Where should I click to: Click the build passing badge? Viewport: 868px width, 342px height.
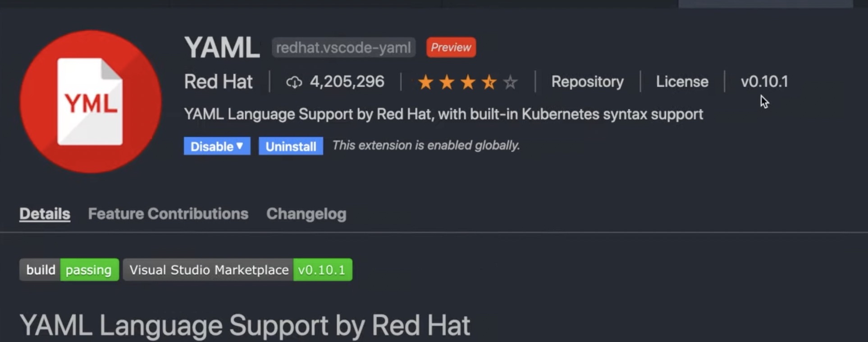[x=69, y=270]
